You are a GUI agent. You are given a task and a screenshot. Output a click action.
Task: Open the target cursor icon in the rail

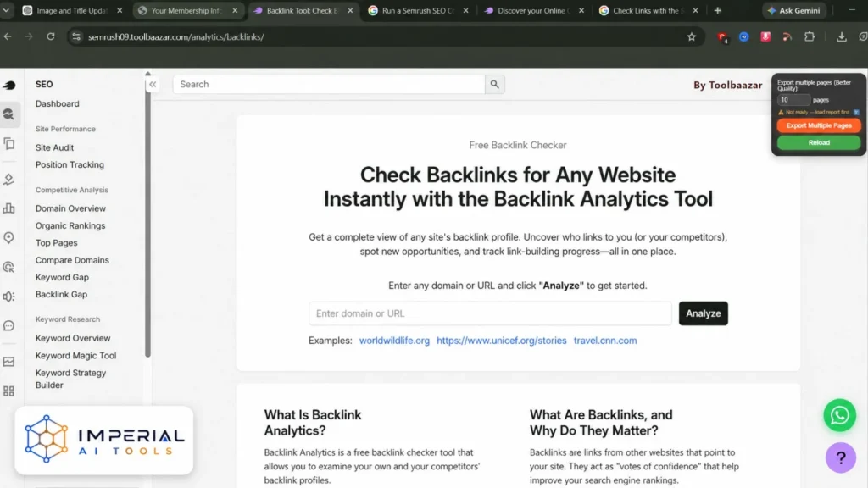tap(8, 267)
